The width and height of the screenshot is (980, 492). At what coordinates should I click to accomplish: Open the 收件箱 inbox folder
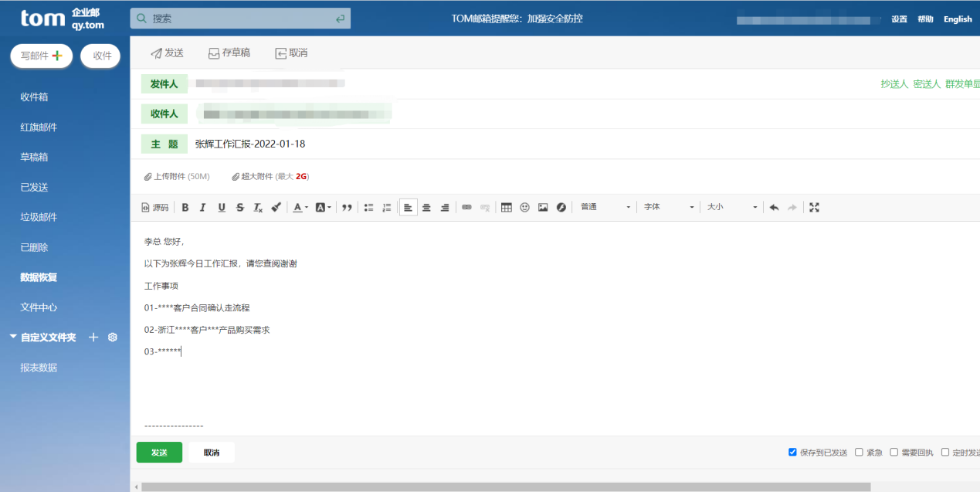(35, 97)
